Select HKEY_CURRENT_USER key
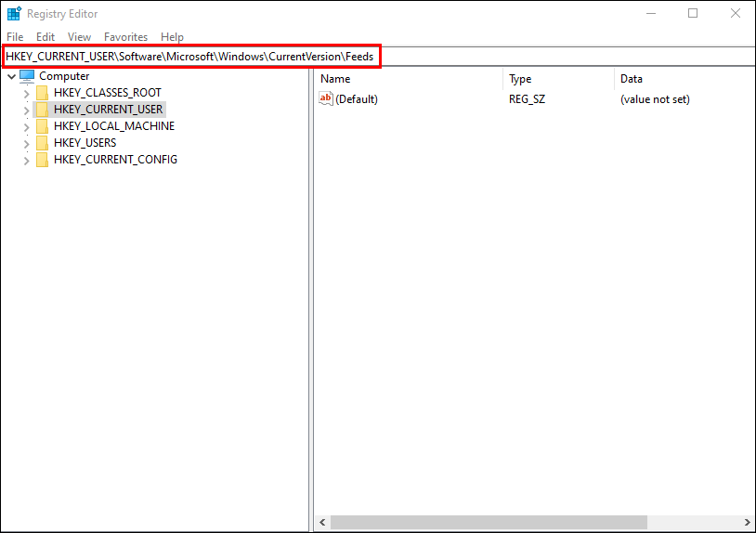This screenshot has width=756, height=533. click(108, 110)
